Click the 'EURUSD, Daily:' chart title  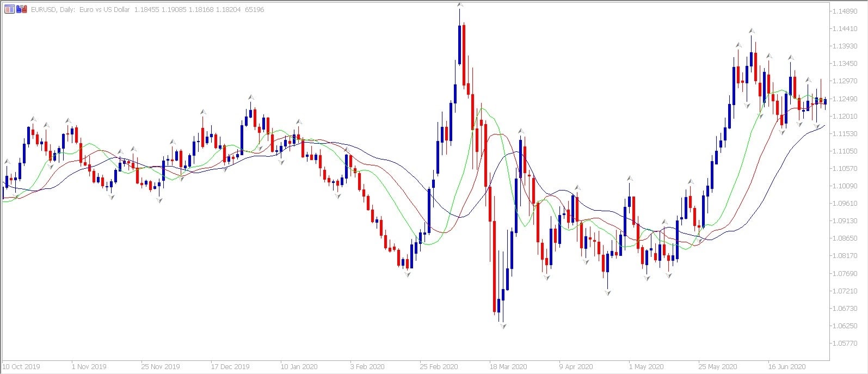[x=53, y=9]
